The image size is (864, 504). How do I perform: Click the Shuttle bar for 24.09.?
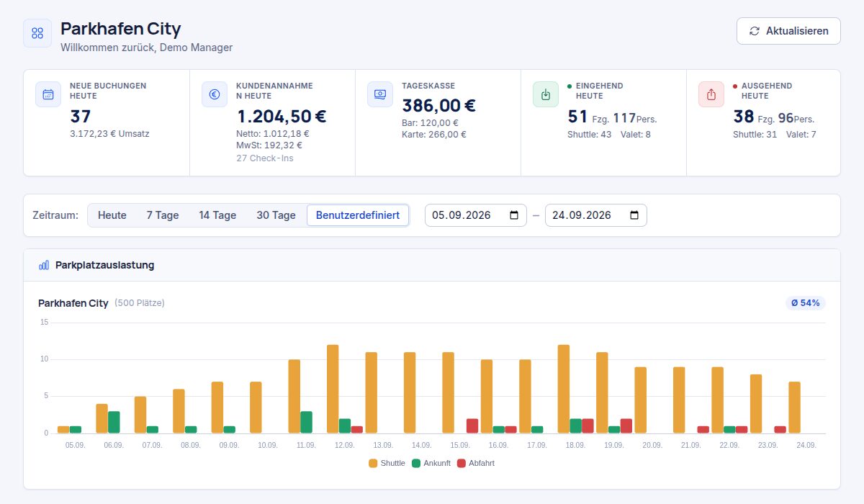pos(794,408)
